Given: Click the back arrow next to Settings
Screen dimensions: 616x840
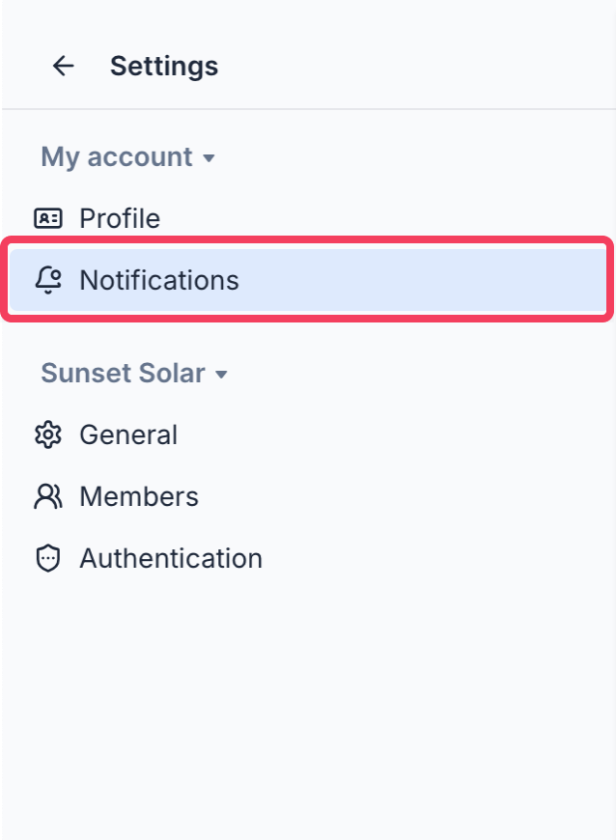Looking at the screenshot, I should click(x=63, y=66).
